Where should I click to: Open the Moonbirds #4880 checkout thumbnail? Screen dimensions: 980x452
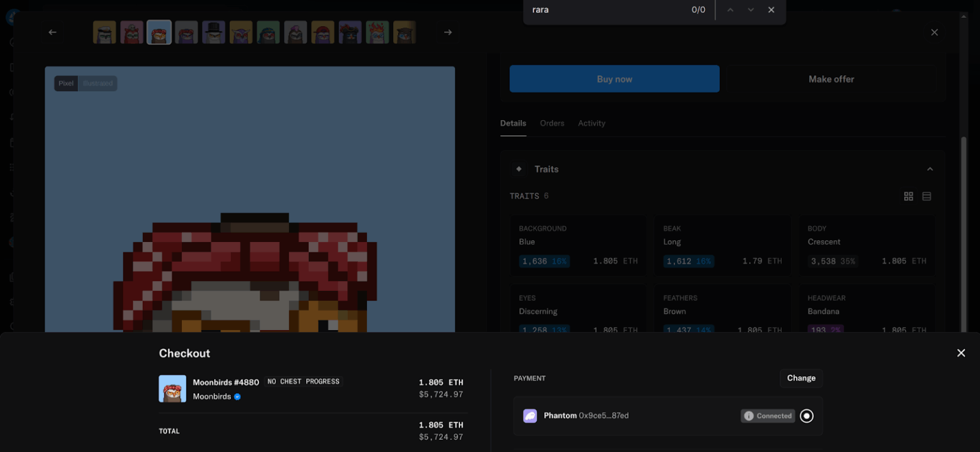point(172,389)
